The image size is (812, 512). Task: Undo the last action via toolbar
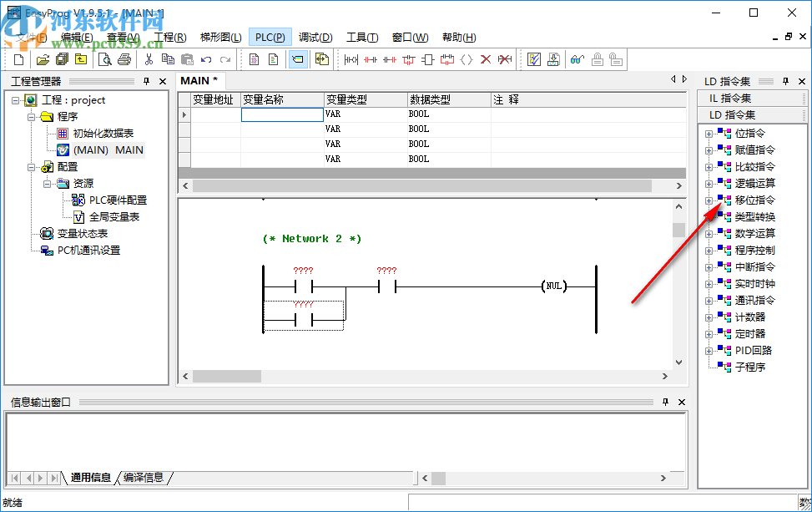point(206,59)
